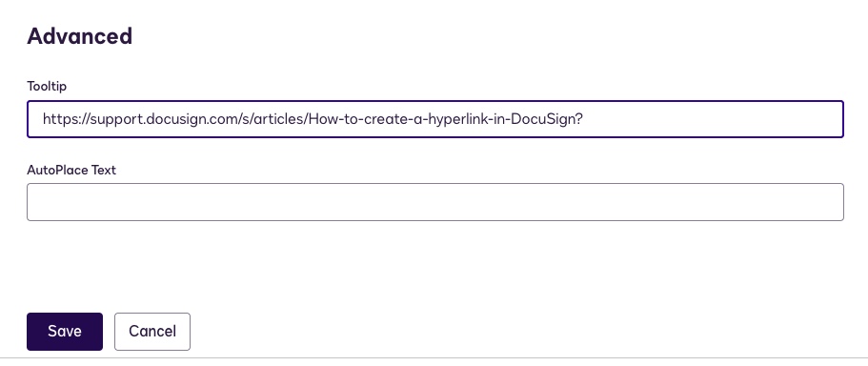Save the advanced field settings
The height and width of the screenshot is (366, 868).
click(x=65, y=331)
